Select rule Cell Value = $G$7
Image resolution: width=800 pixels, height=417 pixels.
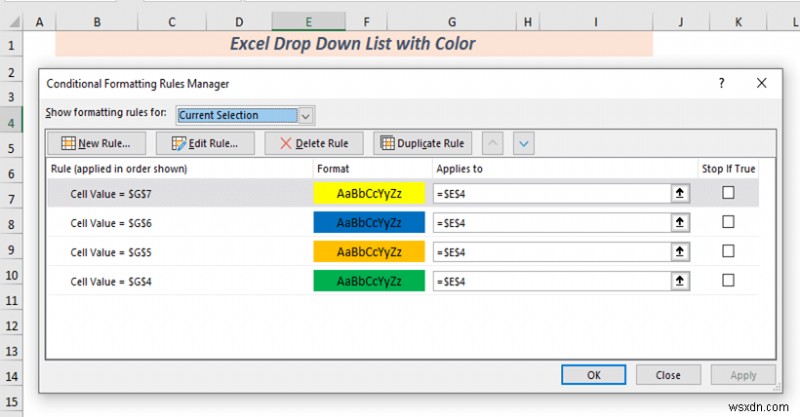pos(111,194)
